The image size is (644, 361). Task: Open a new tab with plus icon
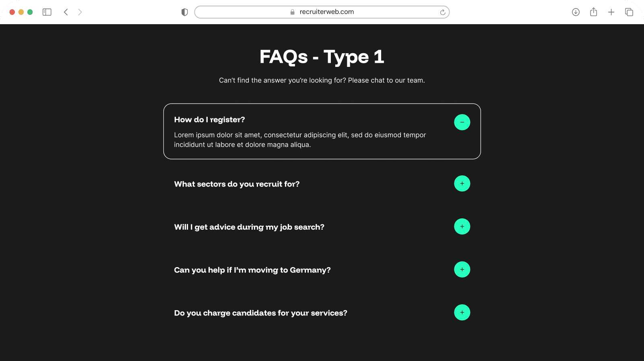tap(611, 12)
